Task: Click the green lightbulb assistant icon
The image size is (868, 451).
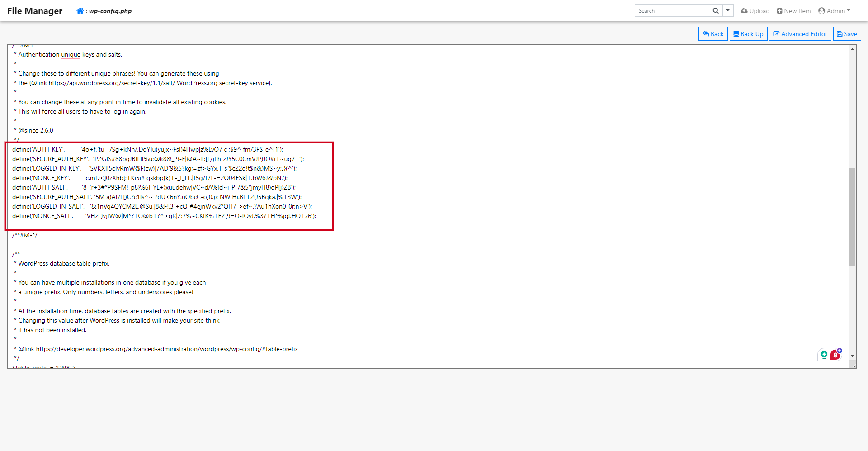Action: tap(824, 355)
